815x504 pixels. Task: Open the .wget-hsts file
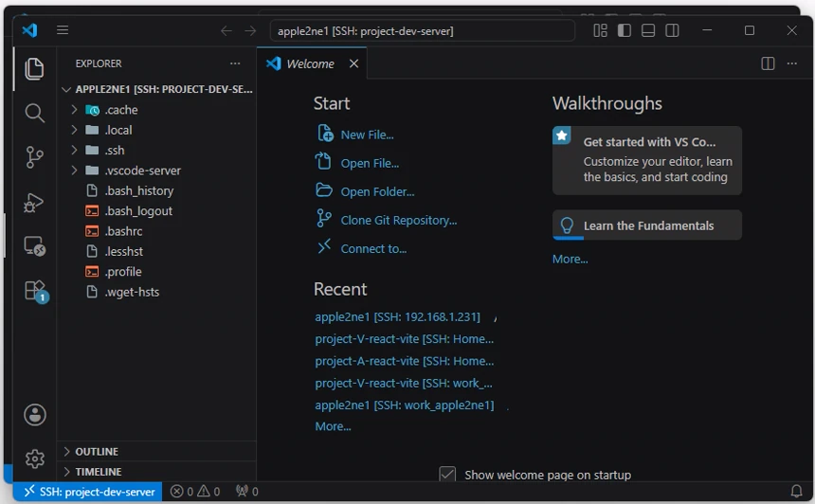click(157, 292)
